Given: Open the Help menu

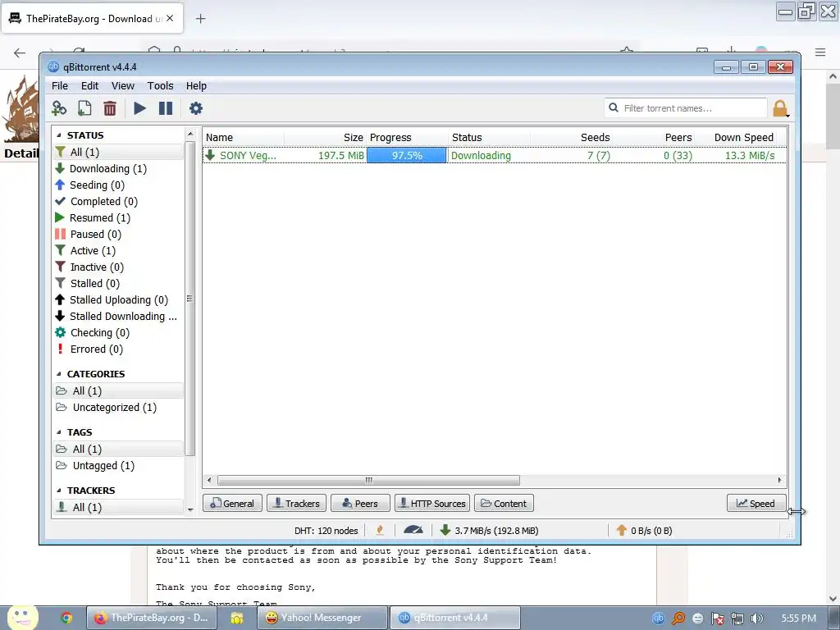Looking at the screenshot, I should (x=196, y=85).
